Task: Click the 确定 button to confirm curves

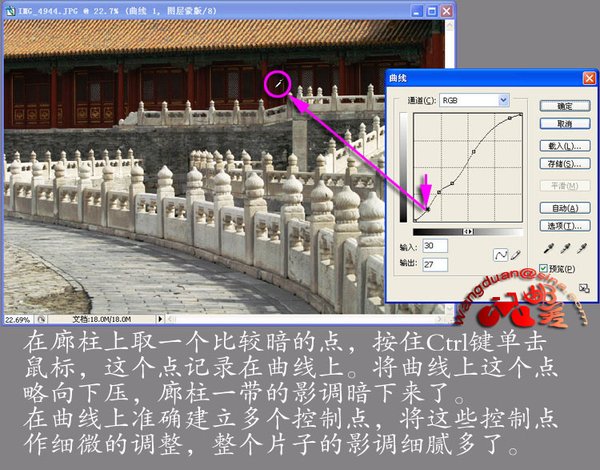Action: (x=564, y=105)
